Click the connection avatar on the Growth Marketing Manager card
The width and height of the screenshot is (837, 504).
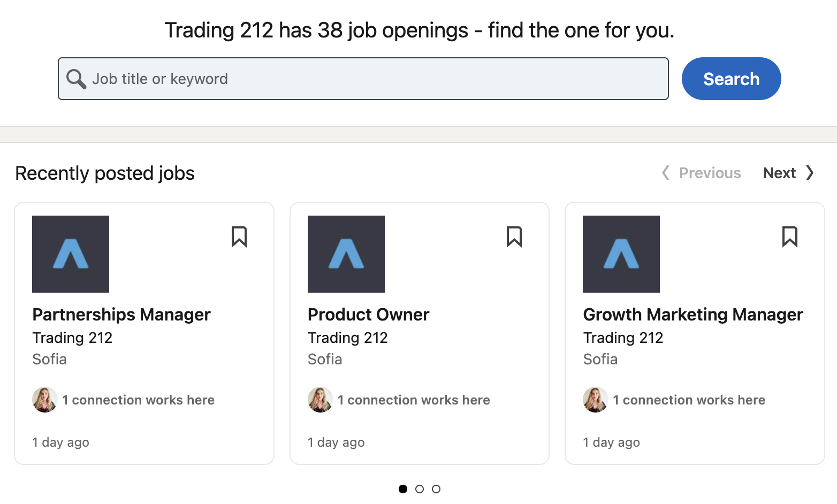point(596,400)
